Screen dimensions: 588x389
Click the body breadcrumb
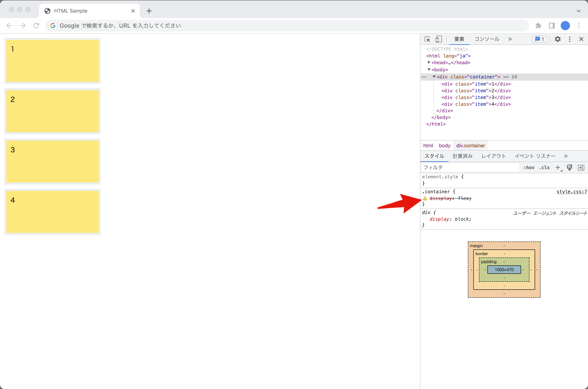pos(445,146)
